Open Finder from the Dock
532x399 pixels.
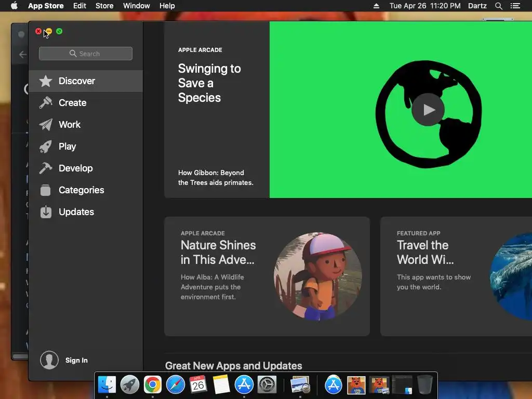click(x=107, y=385)
